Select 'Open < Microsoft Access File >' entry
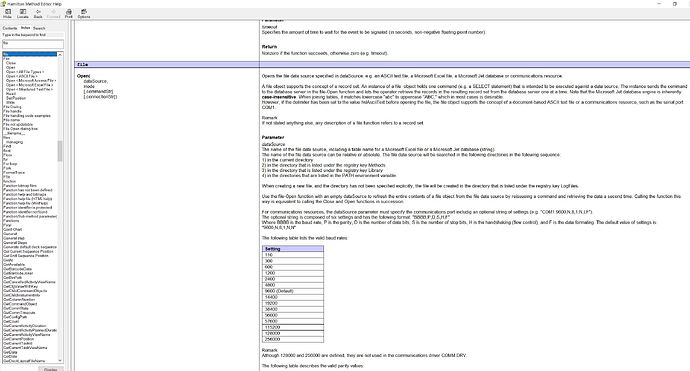Viewport: 690px width, 371px height. (x=31, y=81)
